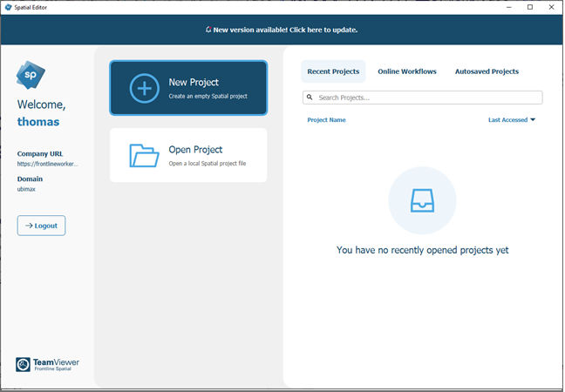Click the Spatial Editor title bar icon

coord(9,7)
